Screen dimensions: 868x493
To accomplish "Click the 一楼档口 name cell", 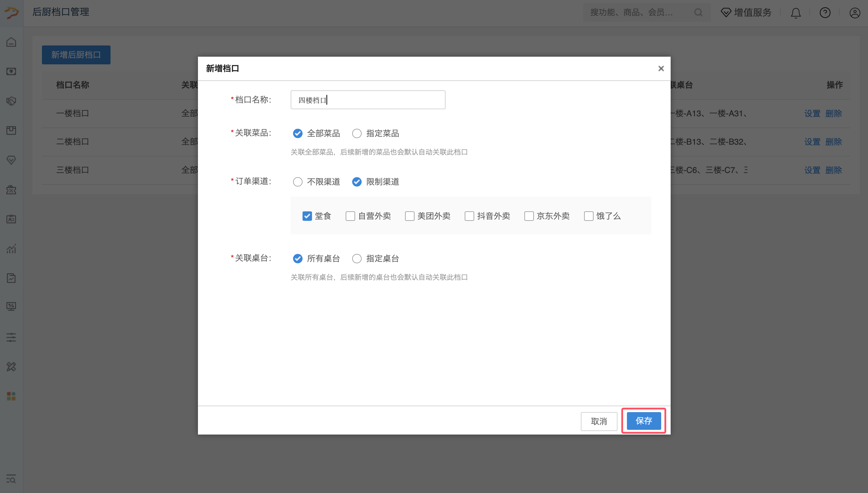I will [72, 113].
